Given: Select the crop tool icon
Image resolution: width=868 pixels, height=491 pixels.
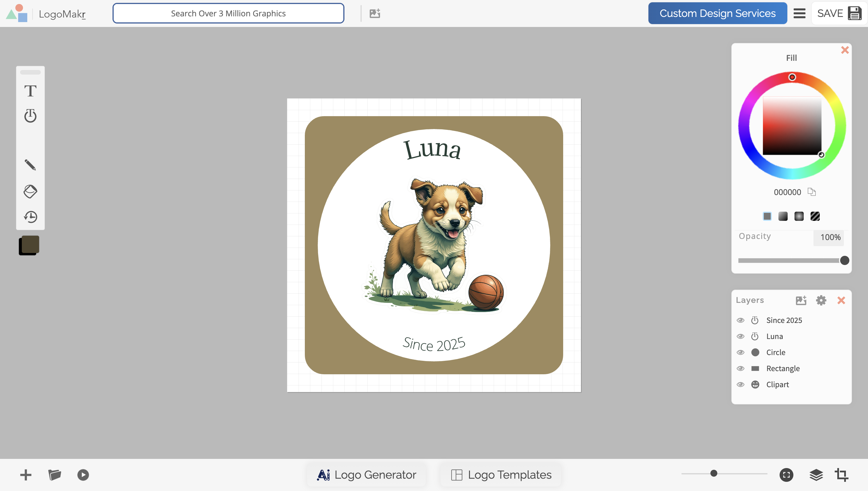Looking at the screenshot, I should click(x=842, y=475).
